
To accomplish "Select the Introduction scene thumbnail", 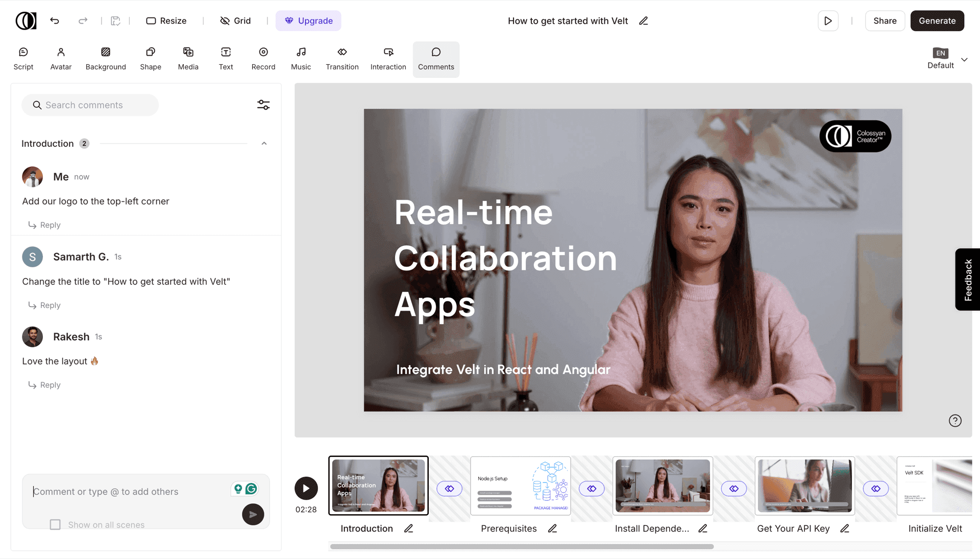I will [x=378, y=486].
